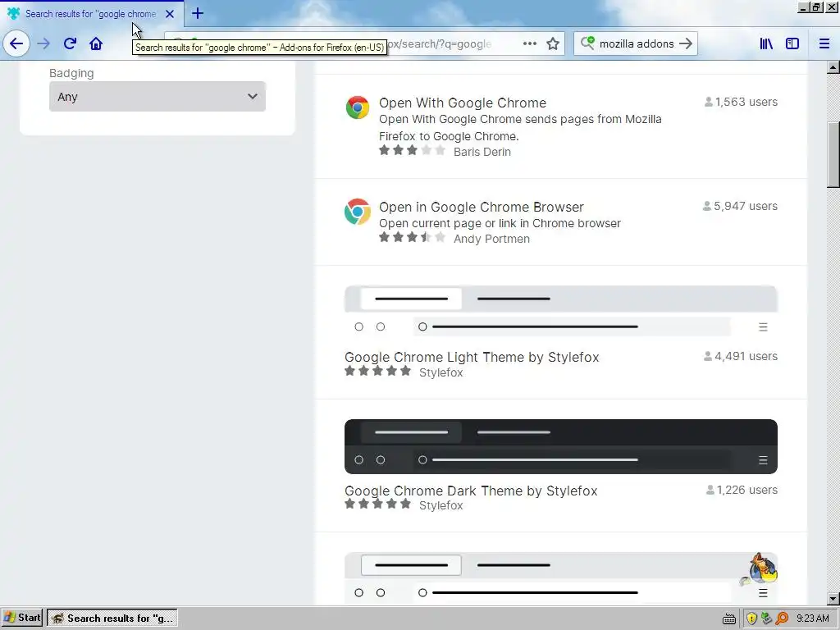Open a new tab with plus button
Screen dimensions: 840x630
coord(197,13)
